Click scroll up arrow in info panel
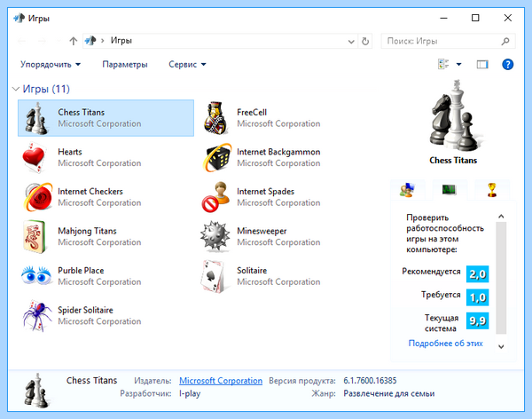Screen dimensions: 532x419 [501, 217]
